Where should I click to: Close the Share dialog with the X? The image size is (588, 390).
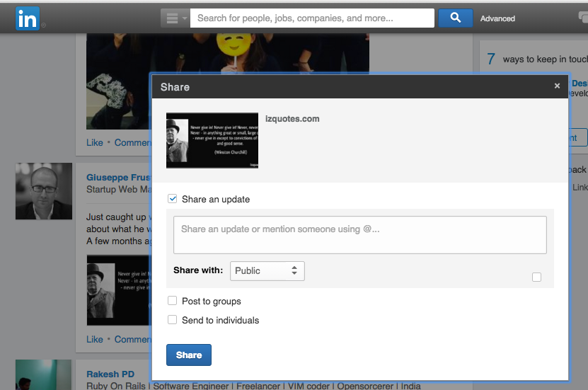pos(557,86)
